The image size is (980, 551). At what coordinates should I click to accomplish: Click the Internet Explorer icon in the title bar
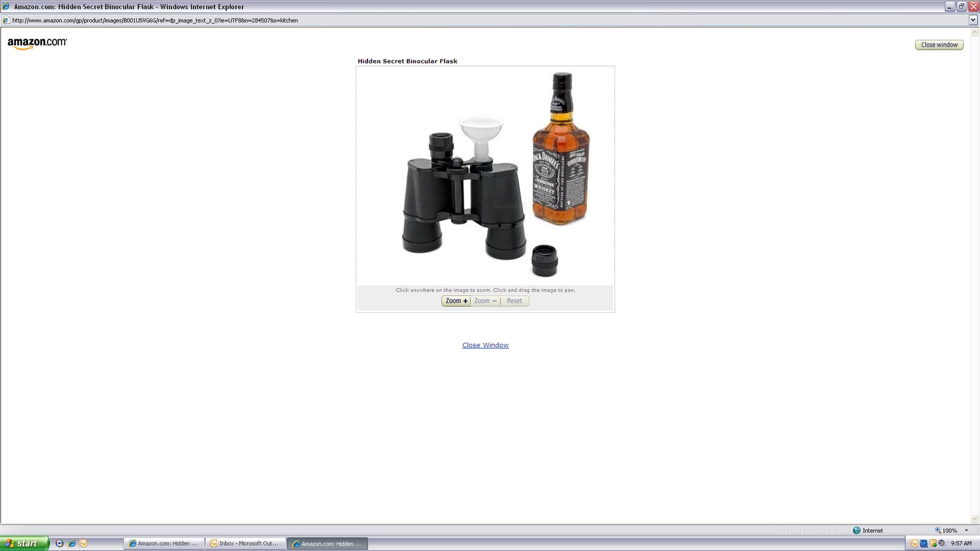(6, 7)
